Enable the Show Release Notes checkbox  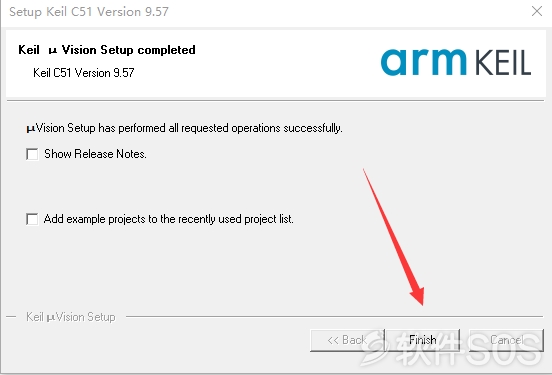[32, 154]
